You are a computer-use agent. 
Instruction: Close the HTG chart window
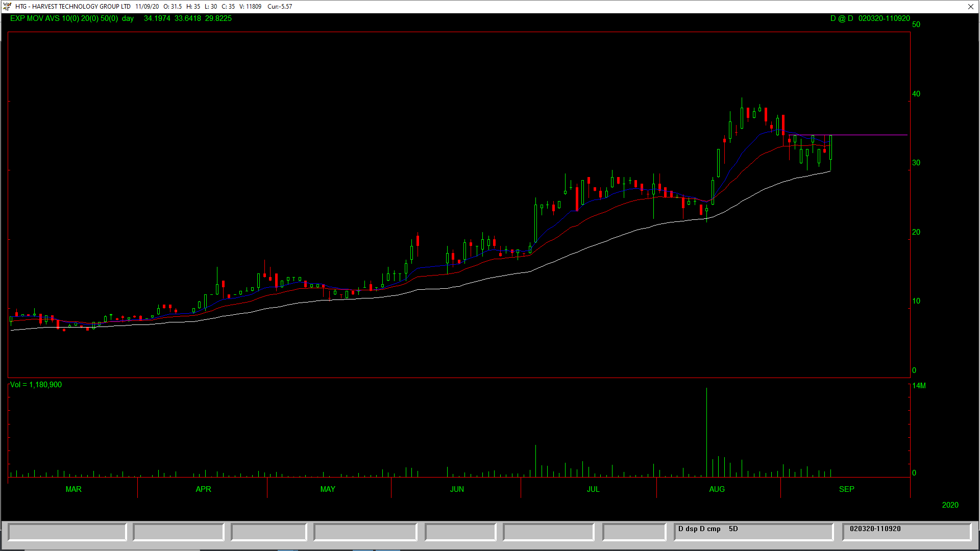pos(970,7)
